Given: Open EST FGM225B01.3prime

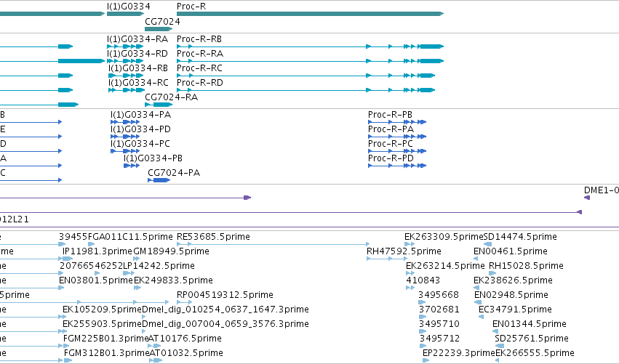Looking at the screenshot, I should click(x=105, y=339).
